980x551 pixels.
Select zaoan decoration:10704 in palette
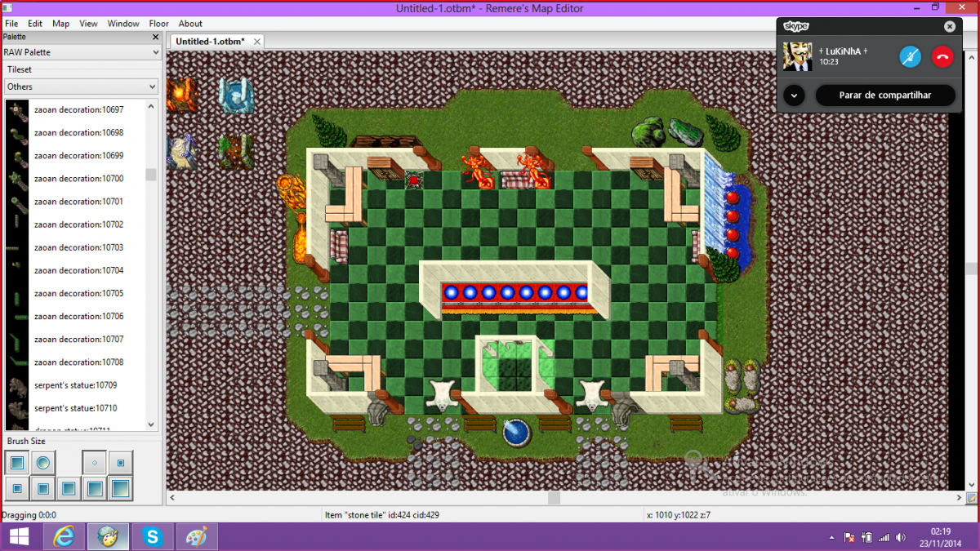(x=80, y=269)
